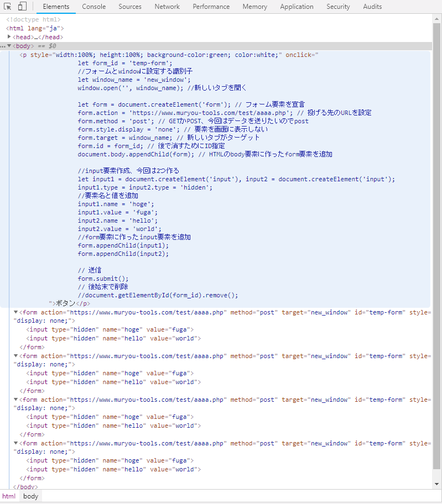Click the ボタン text in p element
The image size is (442, 504).
[x=66, y=303]
